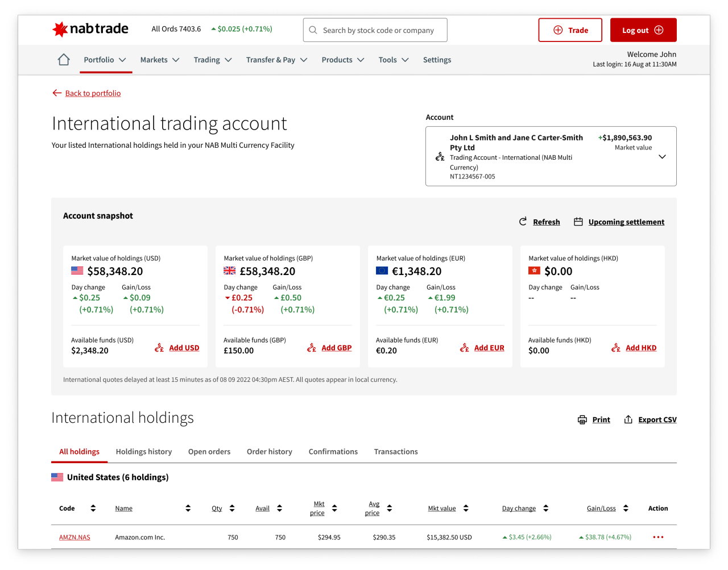Click the Export CSV upload icon
Image resolution: width=728 pixels, height=570 pixels.
coord(628,420)
